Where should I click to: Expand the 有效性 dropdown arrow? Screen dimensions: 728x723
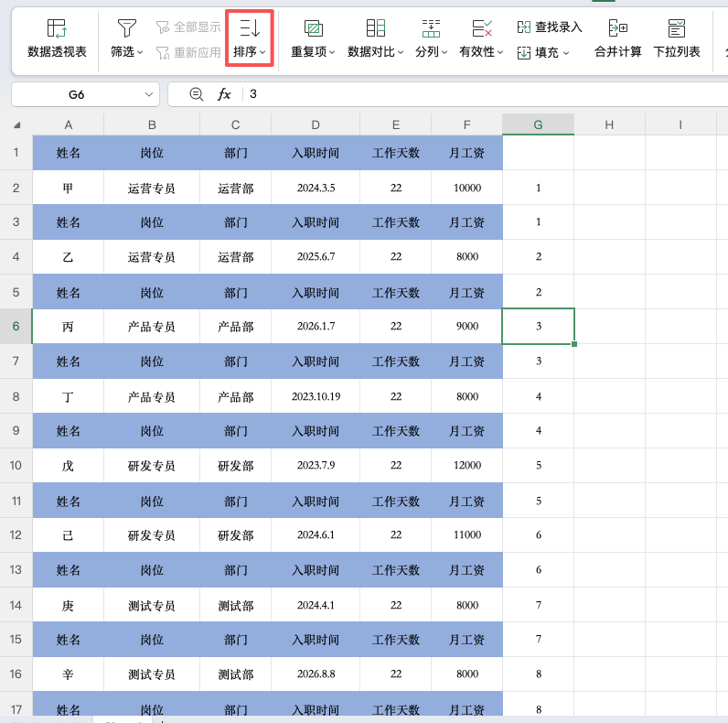(x=500, y=52)
